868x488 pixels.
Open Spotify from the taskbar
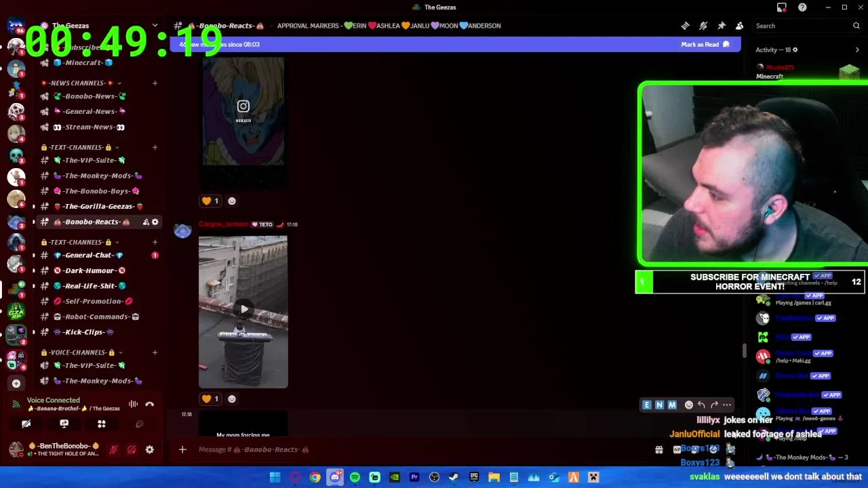[x=355, y=477]
